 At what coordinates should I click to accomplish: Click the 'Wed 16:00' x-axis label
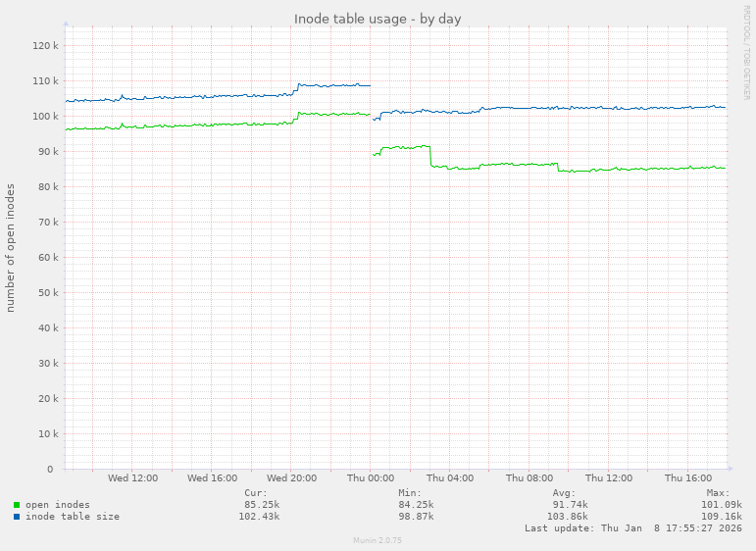coord(212,478)
